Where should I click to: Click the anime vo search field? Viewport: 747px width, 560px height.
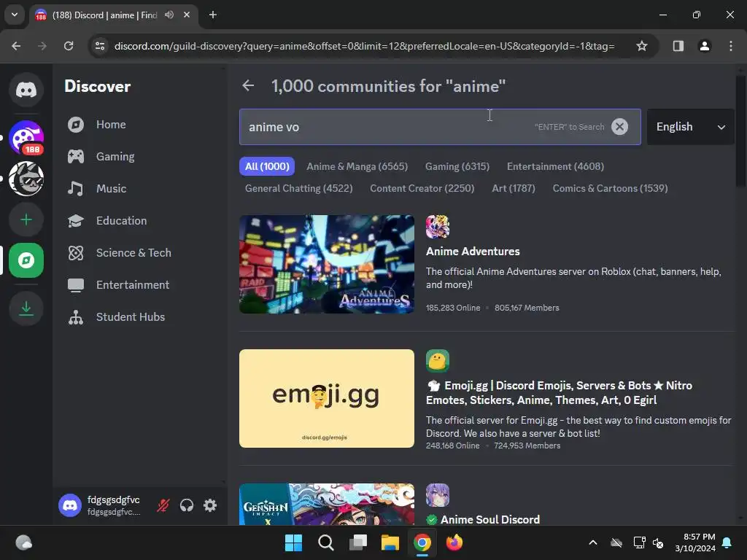click(x=440, y=127)
